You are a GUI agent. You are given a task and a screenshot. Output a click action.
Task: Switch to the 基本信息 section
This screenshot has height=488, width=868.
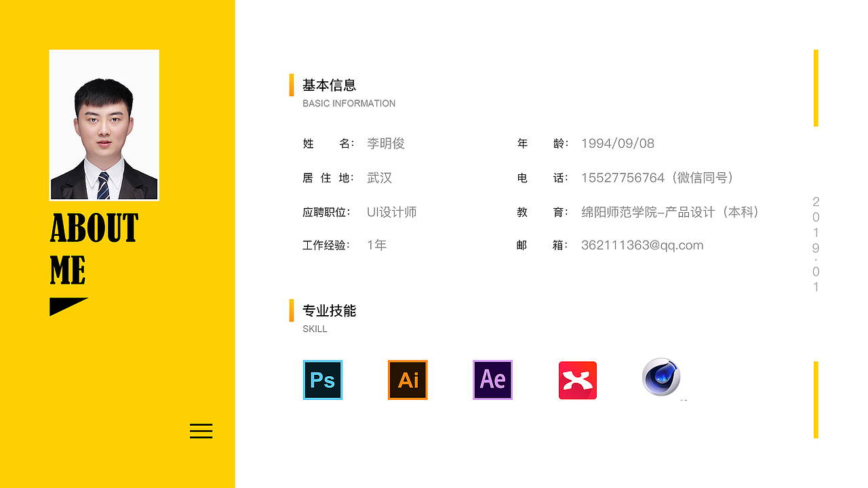pyautogui.click(x=330, y=85)
